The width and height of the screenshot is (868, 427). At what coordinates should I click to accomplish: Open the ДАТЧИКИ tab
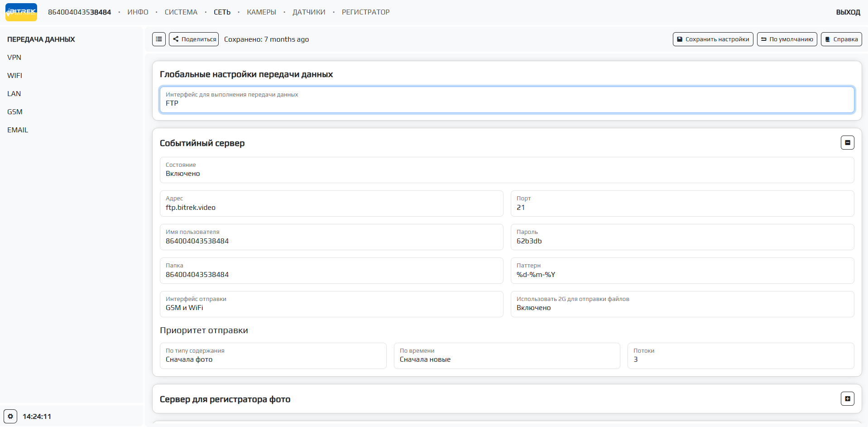[309, 12]
